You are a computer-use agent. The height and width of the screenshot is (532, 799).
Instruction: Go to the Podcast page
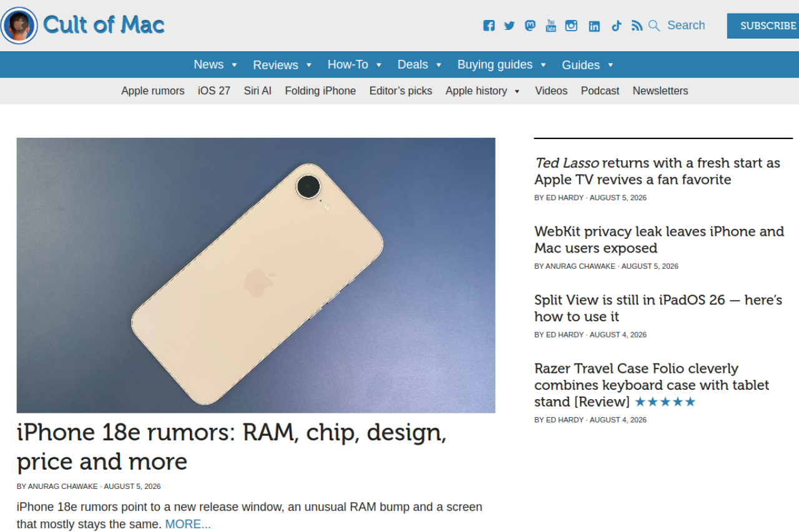pos(600,91)
